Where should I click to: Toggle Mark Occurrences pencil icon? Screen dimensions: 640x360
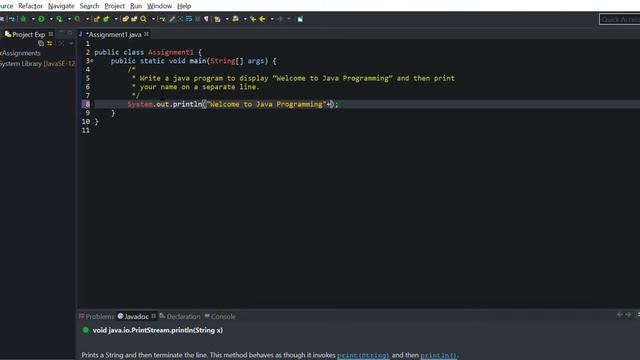pos(172,19)
